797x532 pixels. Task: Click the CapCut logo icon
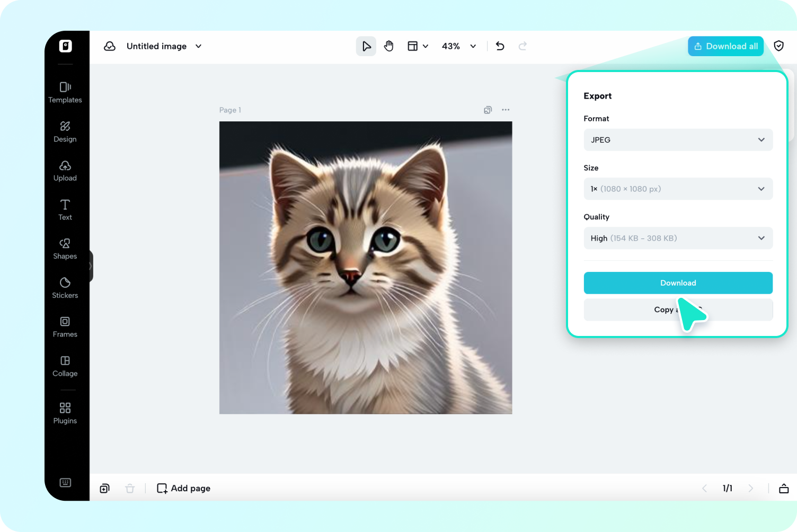(65, 46)
